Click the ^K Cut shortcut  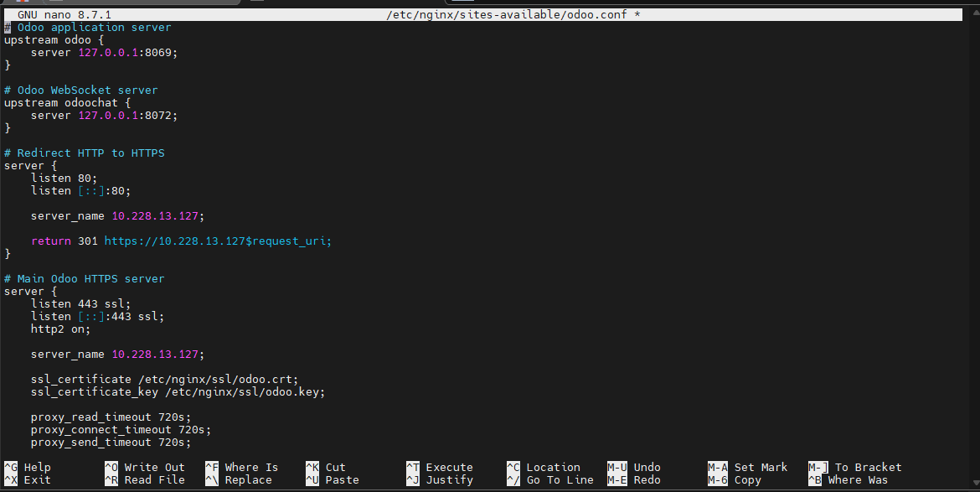[x=326, y=467]
